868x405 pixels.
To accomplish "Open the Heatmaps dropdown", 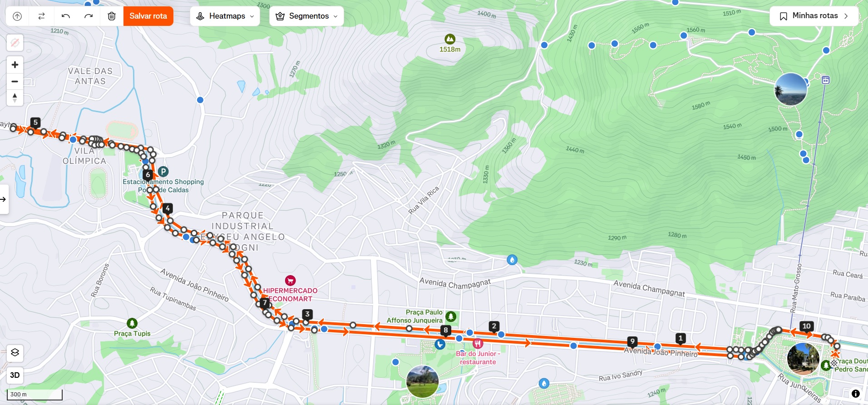I will coord(225,16).
